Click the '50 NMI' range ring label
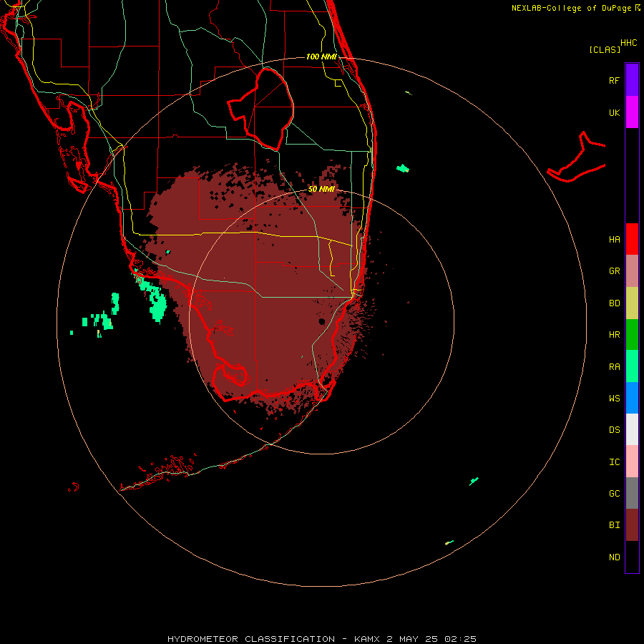644x644 pixels. (321, 189)
